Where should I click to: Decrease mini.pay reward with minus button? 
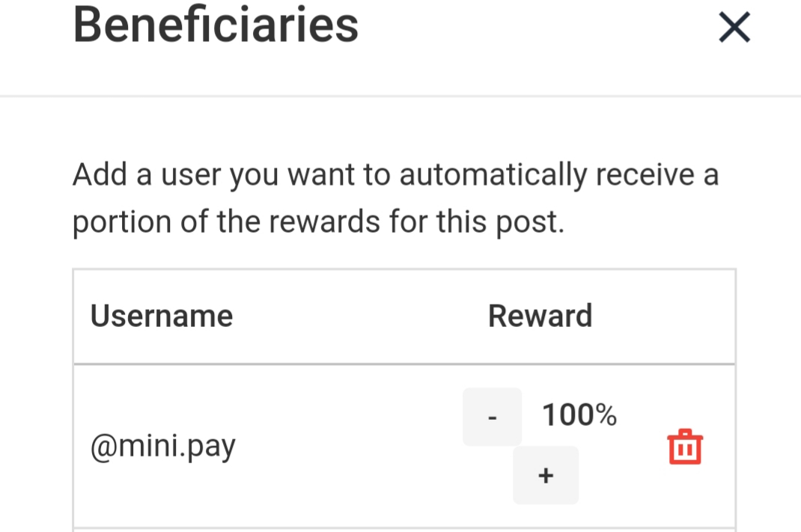(492, 417)
